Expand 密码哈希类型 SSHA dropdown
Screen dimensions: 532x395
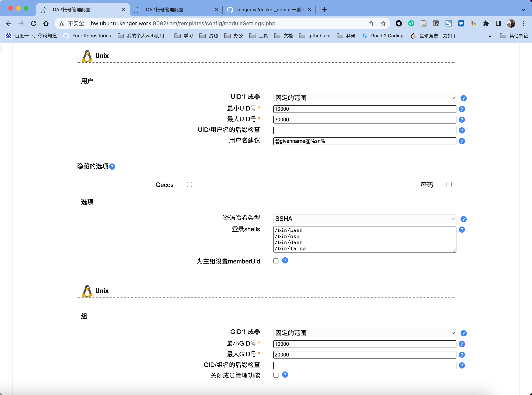[364, 219]
